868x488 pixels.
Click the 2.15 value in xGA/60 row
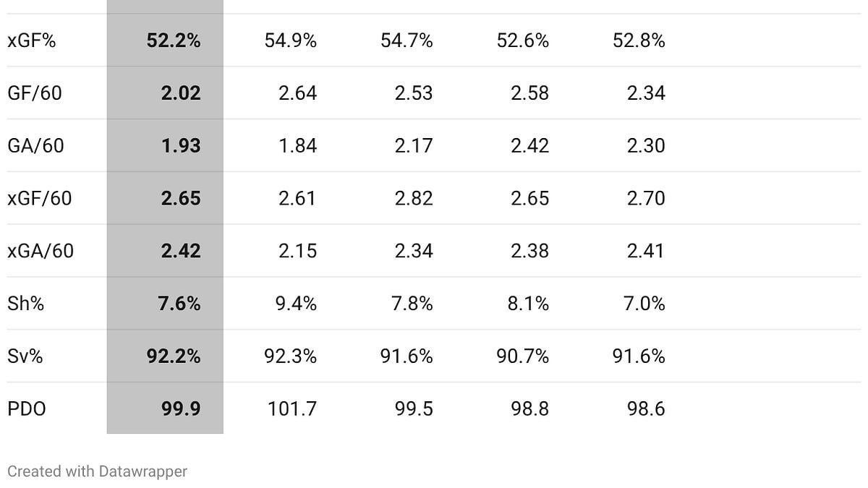tap(297, 251)
